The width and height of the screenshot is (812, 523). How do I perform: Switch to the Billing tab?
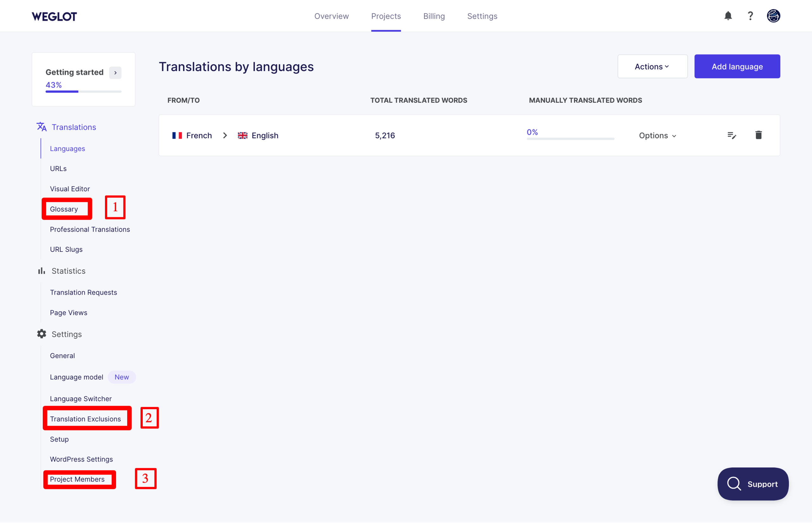[x=434, y=16]
